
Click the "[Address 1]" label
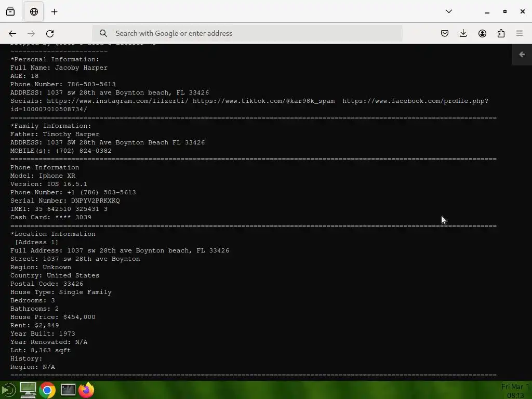[x=36, y=242]
